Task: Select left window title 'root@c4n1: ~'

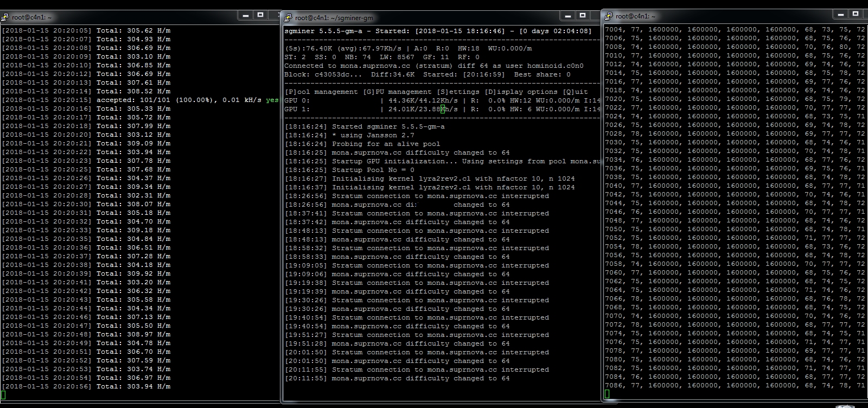Action: click(x=32, y=17)
